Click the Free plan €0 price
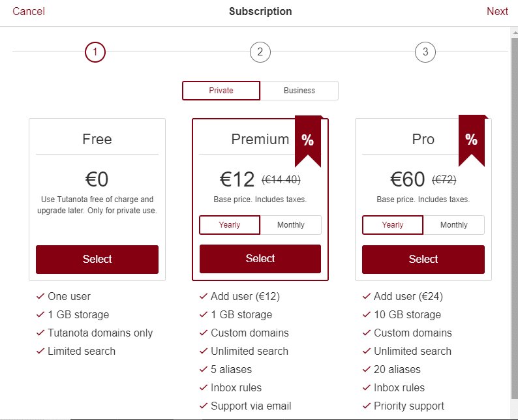Viewport: 518px width, 420px height. tap(97, 179)
